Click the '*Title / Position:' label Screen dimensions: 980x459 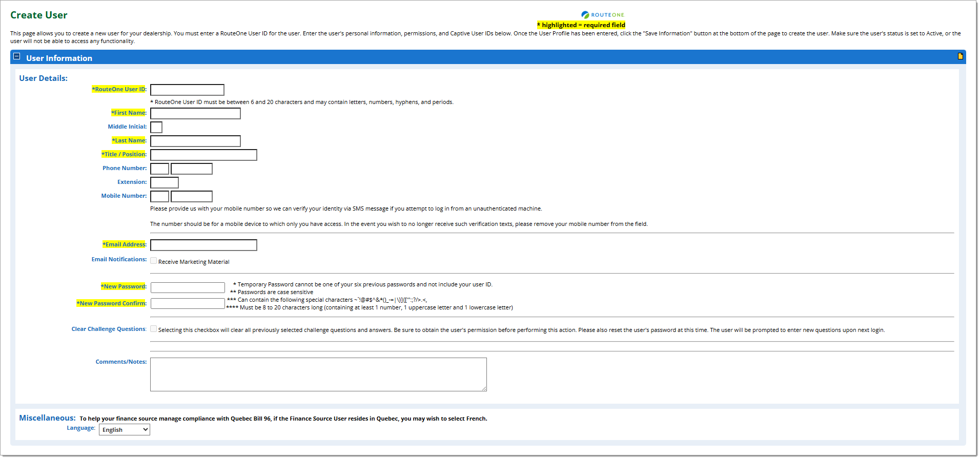[124, 154]
